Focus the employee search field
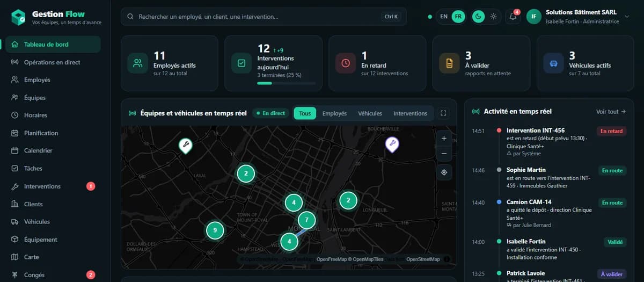644x282 pixels. point(264,17)
